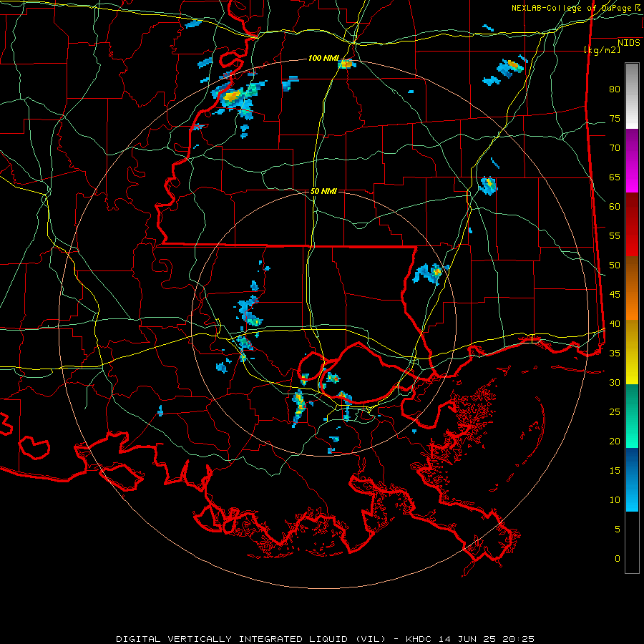This screenshot has height=644, width=644.
Task: Select the blue segment of the color bar
Action: point(632,479)
